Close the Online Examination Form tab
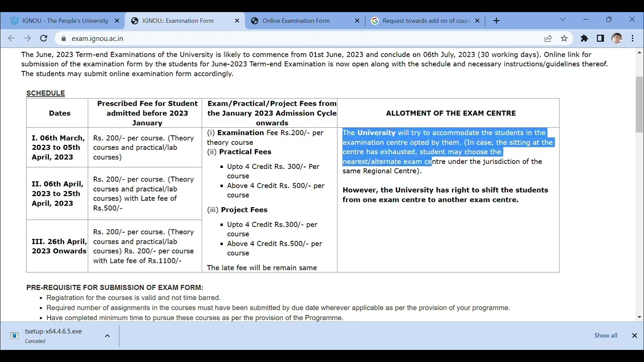 (x=357, y=21)
